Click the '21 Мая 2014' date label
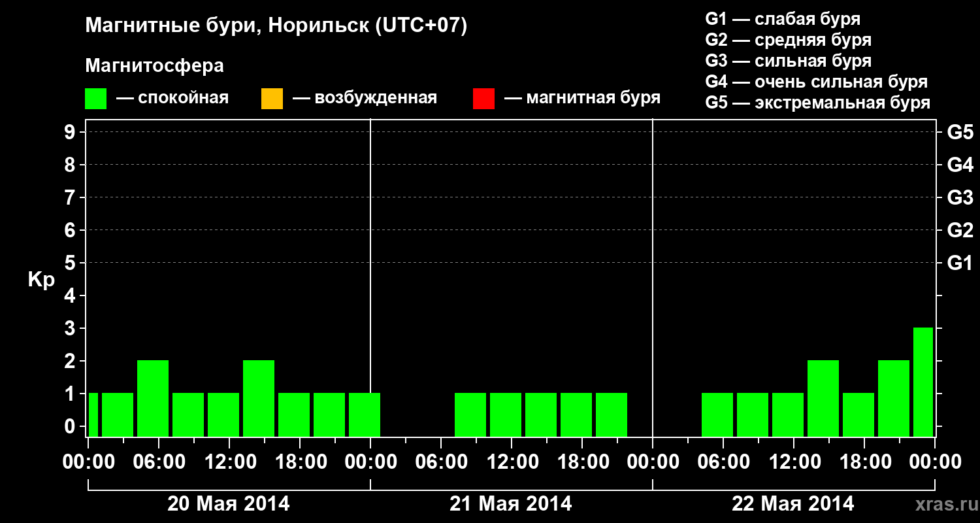 [x=511, y=504]
